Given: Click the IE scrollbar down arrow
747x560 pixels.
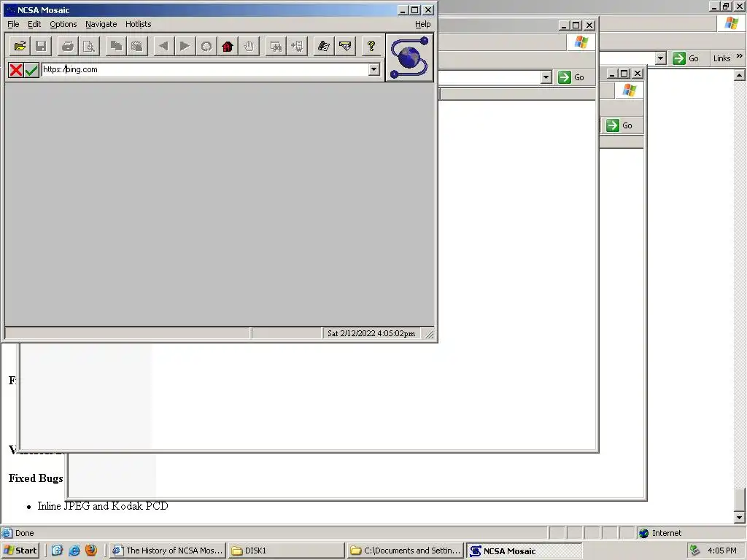Looking at the screenshot, I should (739, 517).
